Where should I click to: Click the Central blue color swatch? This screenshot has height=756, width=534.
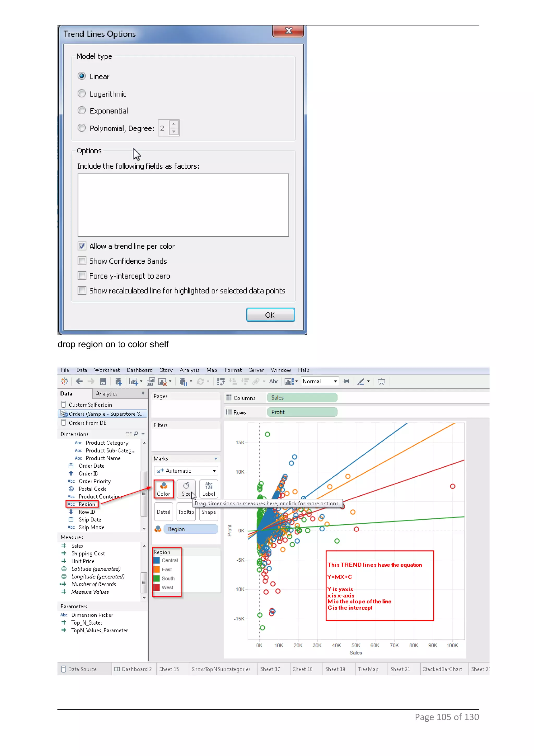(157, 560)
